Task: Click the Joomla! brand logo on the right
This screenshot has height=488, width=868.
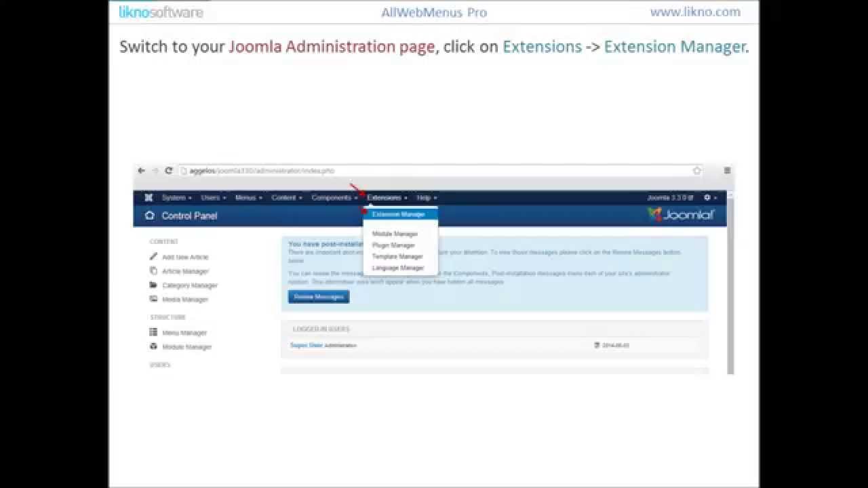Action: coord(680,215)
